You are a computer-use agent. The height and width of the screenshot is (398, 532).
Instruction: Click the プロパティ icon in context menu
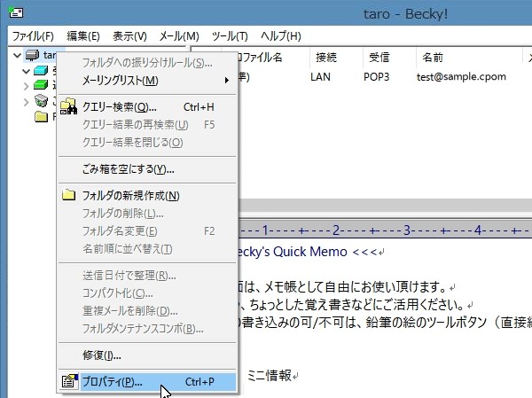69,382
